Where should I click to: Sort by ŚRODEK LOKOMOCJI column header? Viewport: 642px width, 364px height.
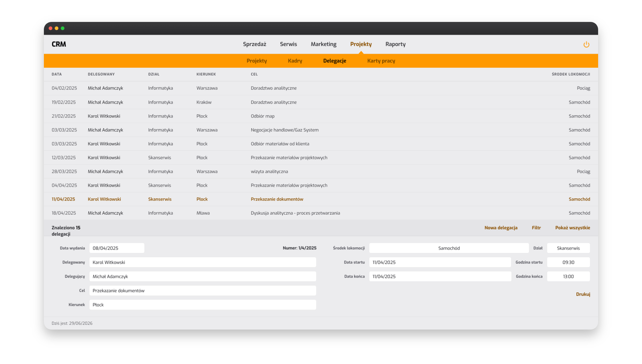click(x=571, y=74)
